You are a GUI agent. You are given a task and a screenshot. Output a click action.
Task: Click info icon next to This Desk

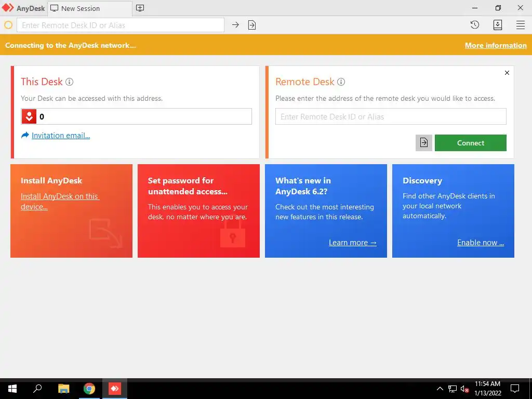coord(69,82)
